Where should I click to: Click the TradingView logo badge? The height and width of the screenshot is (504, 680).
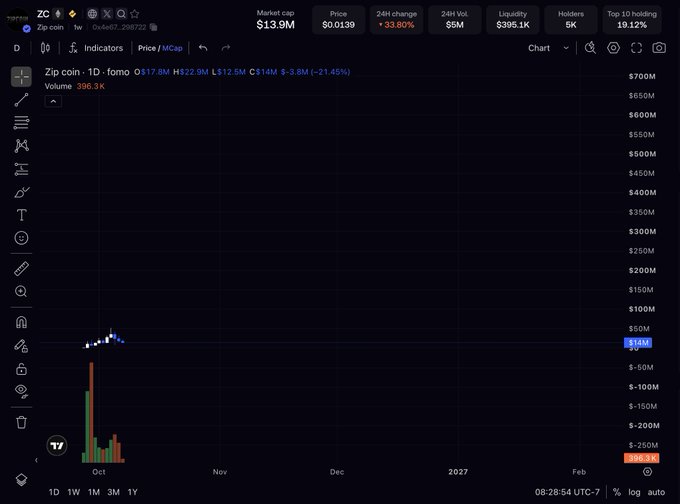57,446
